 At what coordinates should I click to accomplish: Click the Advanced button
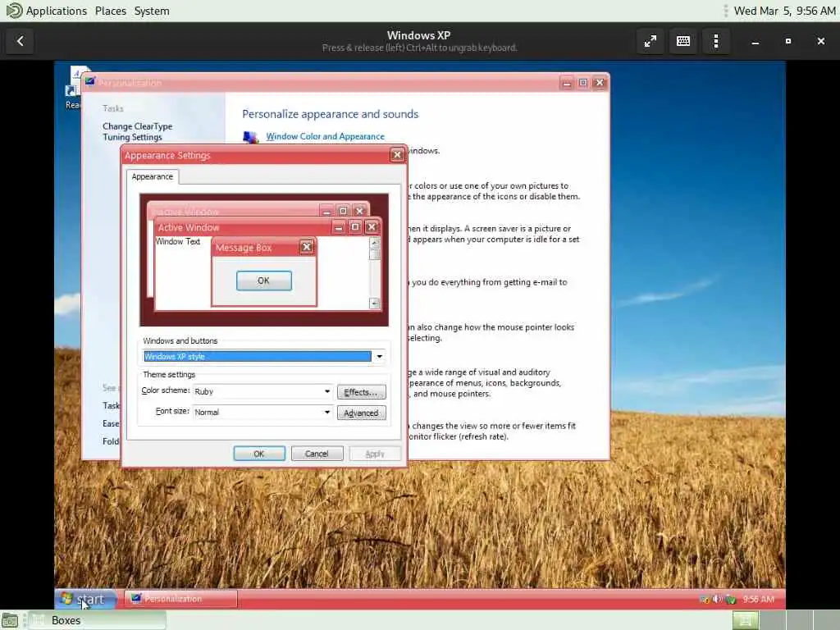361,413
